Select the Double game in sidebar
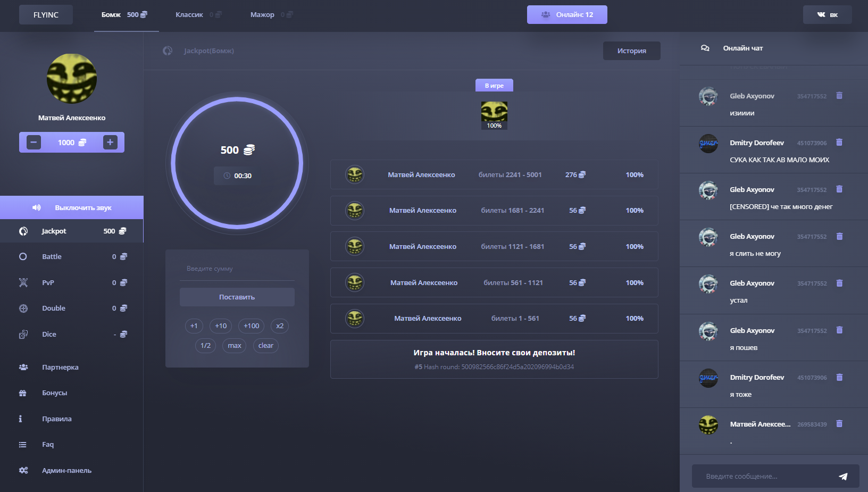The image size is (868, 492). 54,308
